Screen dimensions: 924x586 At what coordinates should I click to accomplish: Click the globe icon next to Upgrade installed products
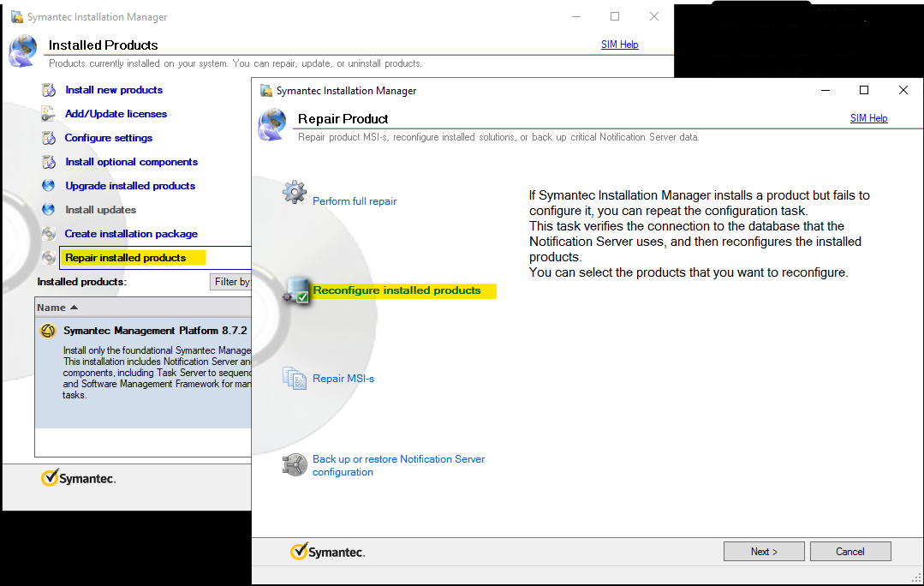(x=49, y=186)
